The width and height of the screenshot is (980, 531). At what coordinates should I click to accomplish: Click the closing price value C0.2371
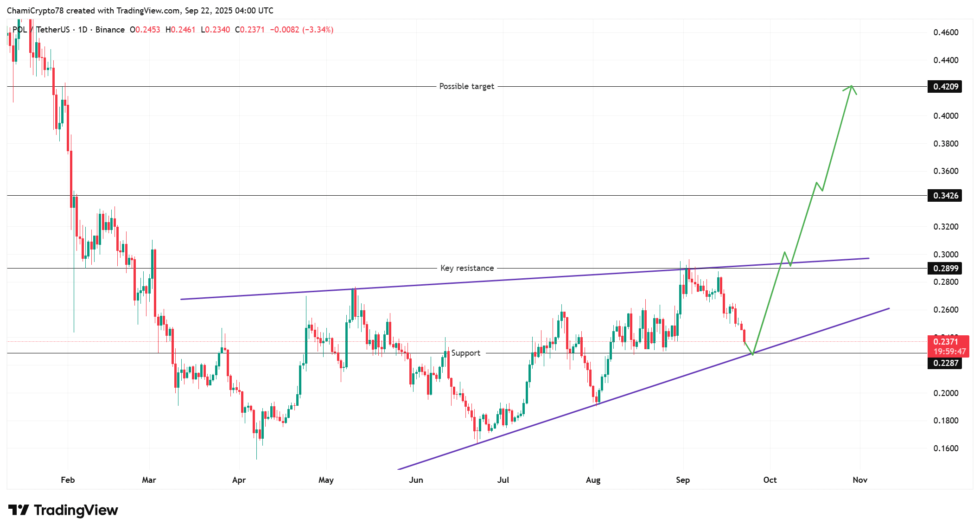[x=250, y=30]
